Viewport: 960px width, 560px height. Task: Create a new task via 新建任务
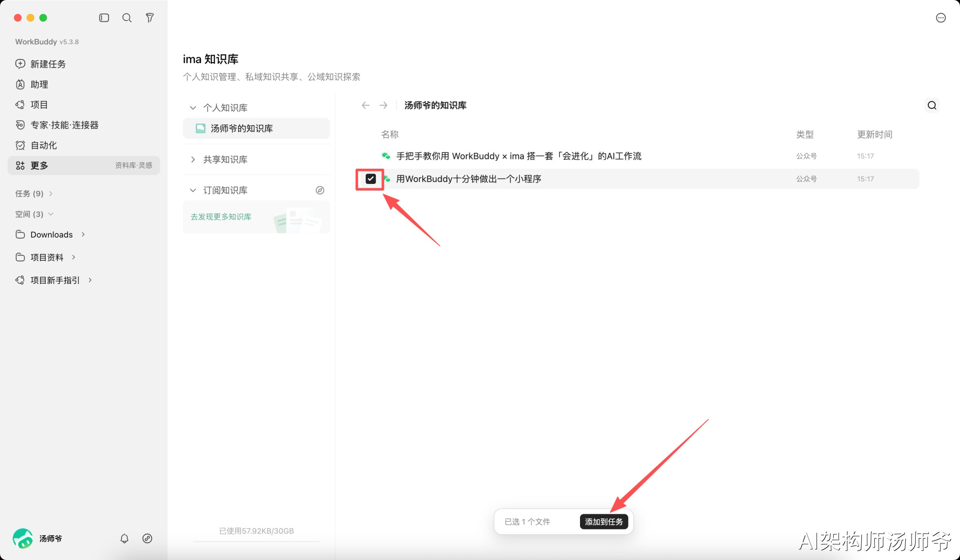84,64
